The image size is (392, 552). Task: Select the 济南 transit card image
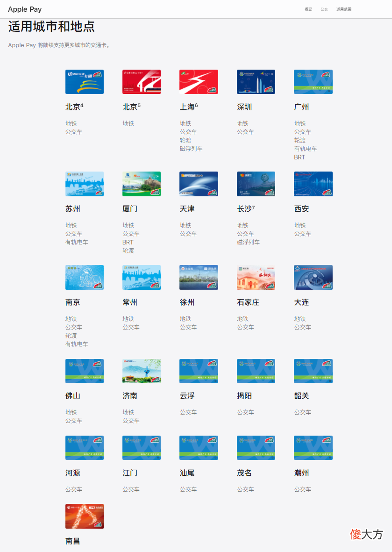[x=142, y=371]
